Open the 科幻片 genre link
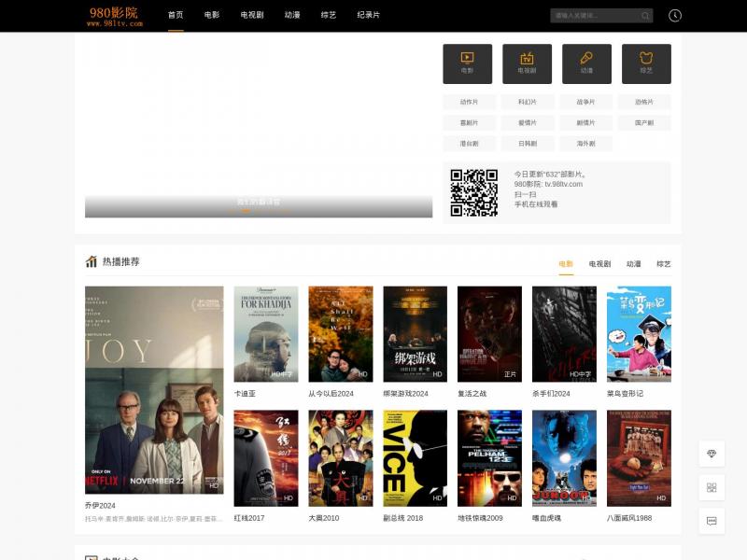This screenshot has height=560, width=747. tap(528, 102)
